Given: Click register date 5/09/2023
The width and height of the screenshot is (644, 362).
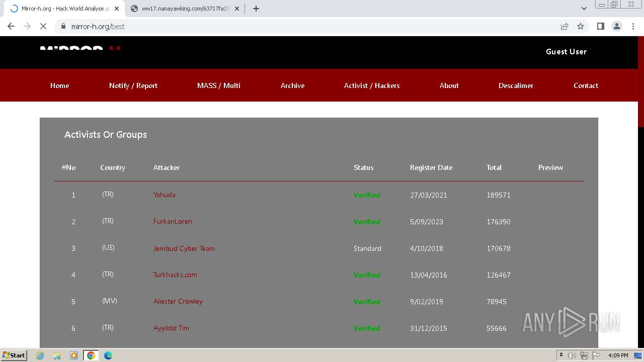Looking at the screenshot, I should coord(427,222).
